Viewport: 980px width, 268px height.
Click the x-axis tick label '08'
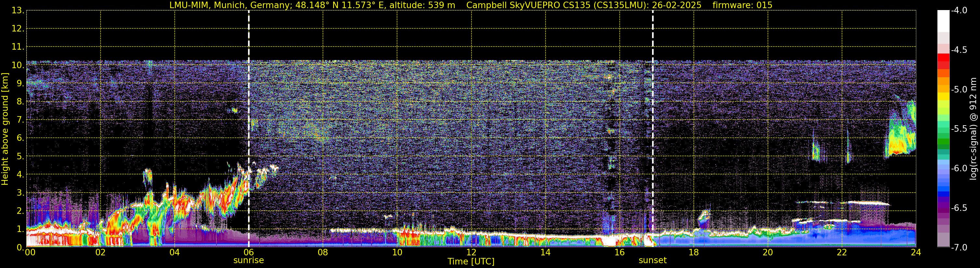323,252
